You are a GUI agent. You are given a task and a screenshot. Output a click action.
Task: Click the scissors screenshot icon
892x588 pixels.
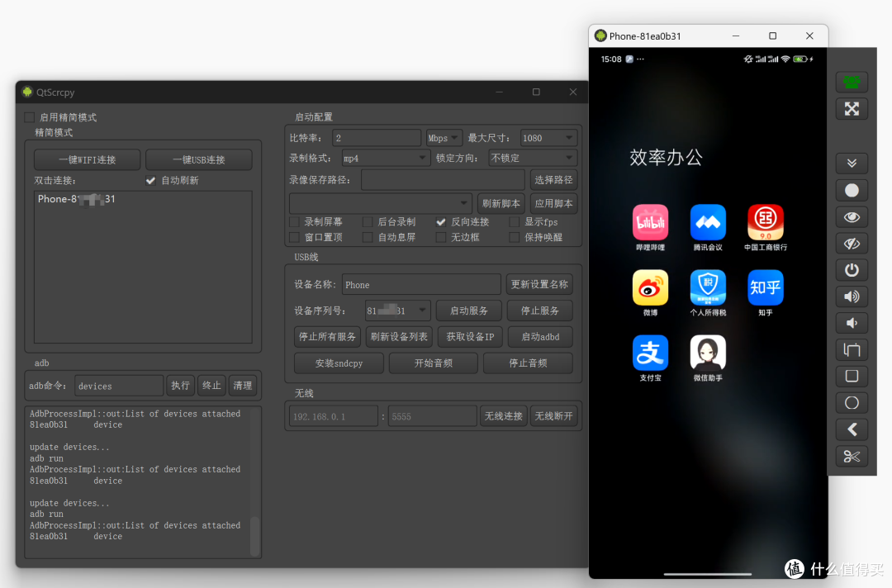pyautogui.click(x=852, y=456)
